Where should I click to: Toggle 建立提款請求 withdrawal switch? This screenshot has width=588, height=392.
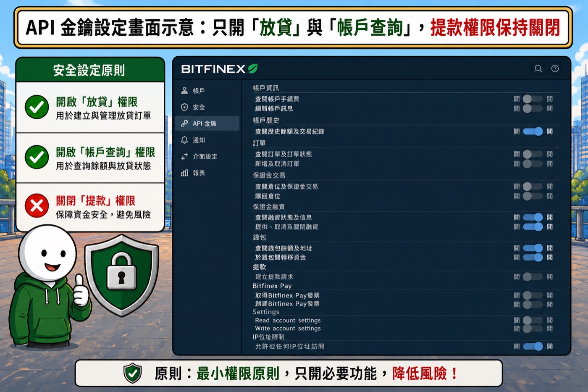coord(533,276)
